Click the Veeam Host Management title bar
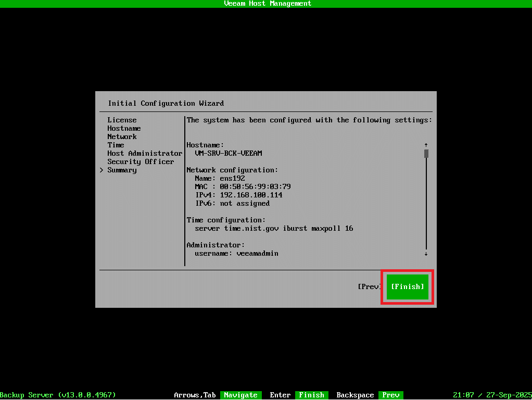This screenshot has height=400, width=532. [266, 4]
